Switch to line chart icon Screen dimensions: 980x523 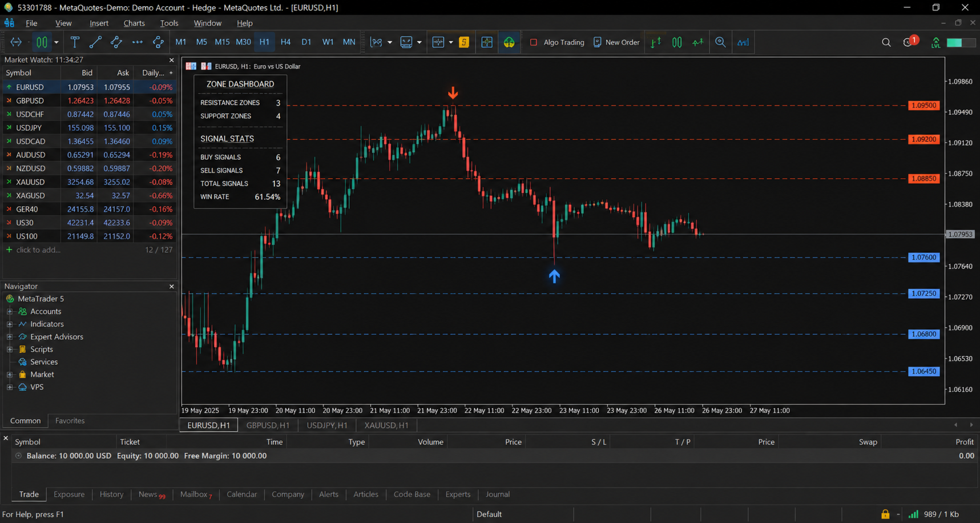(x=697, y=42)
